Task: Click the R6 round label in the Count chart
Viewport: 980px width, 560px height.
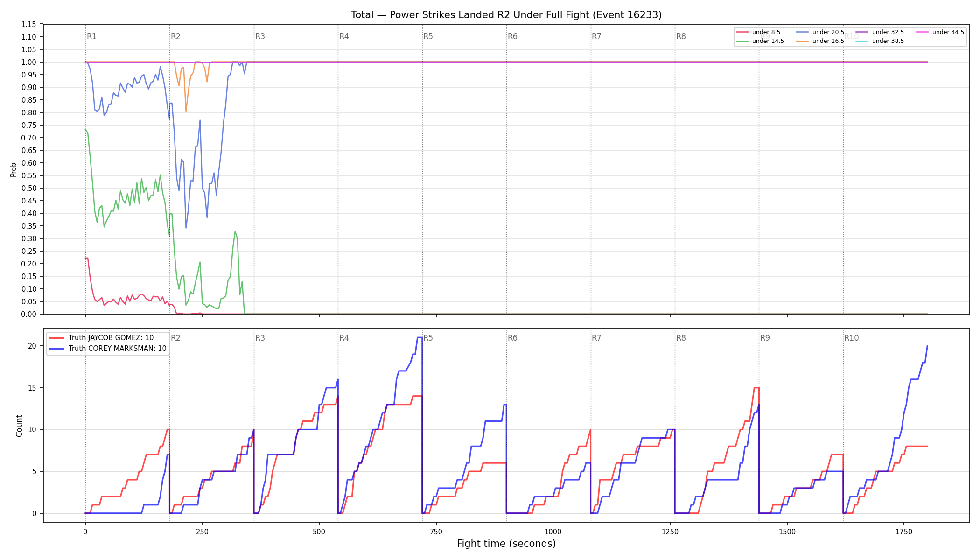Action: click(x=512, y=338)
